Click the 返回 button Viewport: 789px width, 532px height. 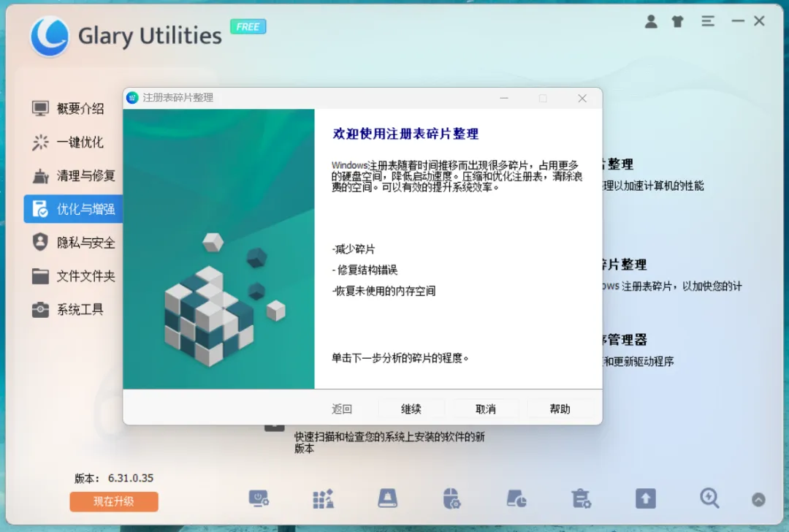click(342, 408)
